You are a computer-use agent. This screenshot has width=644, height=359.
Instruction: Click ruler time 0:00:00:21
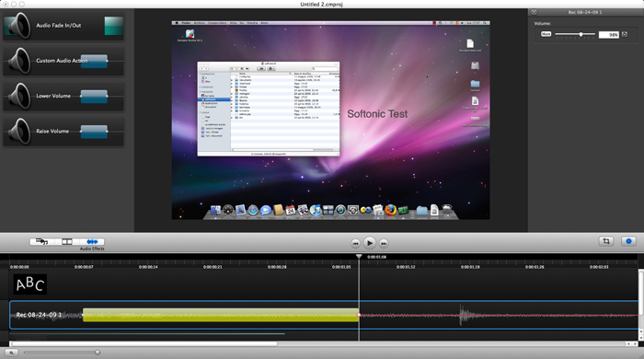[x=213, y=267]
